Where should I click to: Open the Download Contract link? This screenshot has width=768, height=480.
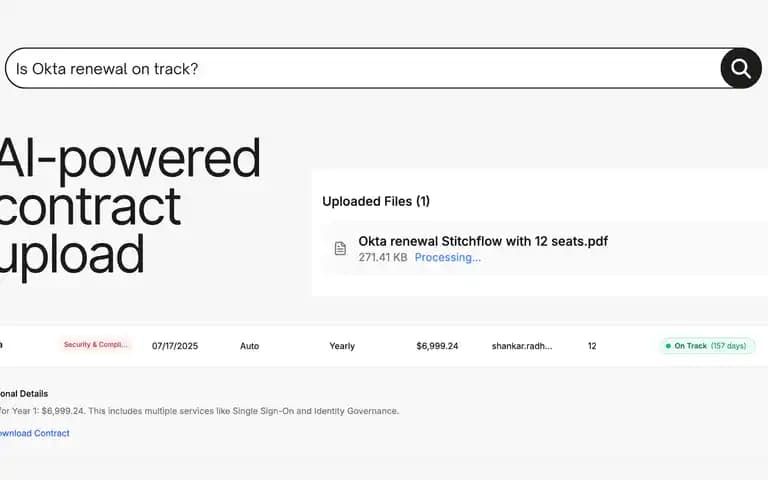click(x=34, y=433)
